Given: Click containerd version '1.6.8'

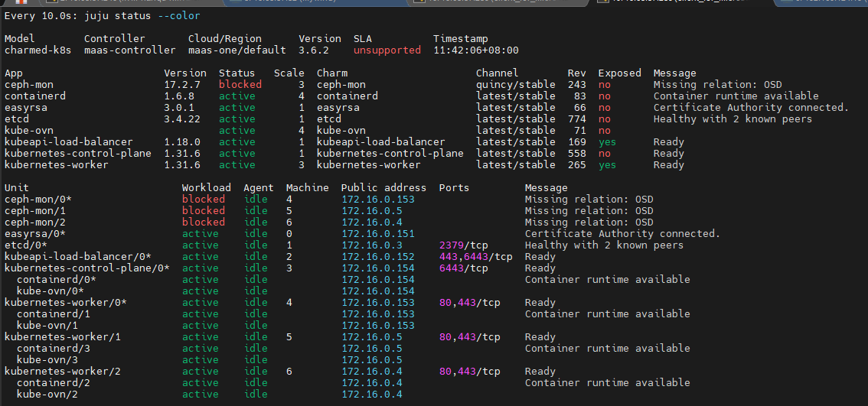Looking at the screenshot, I should 179,96.
